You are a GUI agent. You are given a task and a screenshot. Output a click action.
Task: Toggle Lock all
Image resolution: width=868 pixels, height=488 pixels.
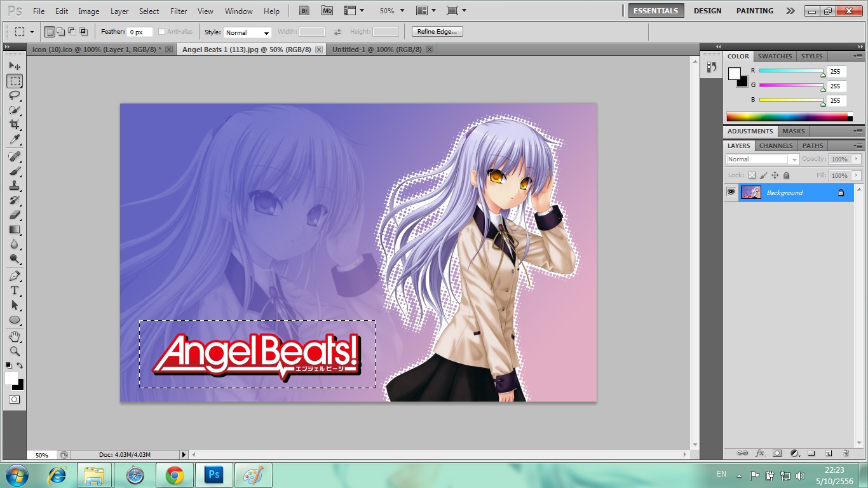click(x=786, y=175)
